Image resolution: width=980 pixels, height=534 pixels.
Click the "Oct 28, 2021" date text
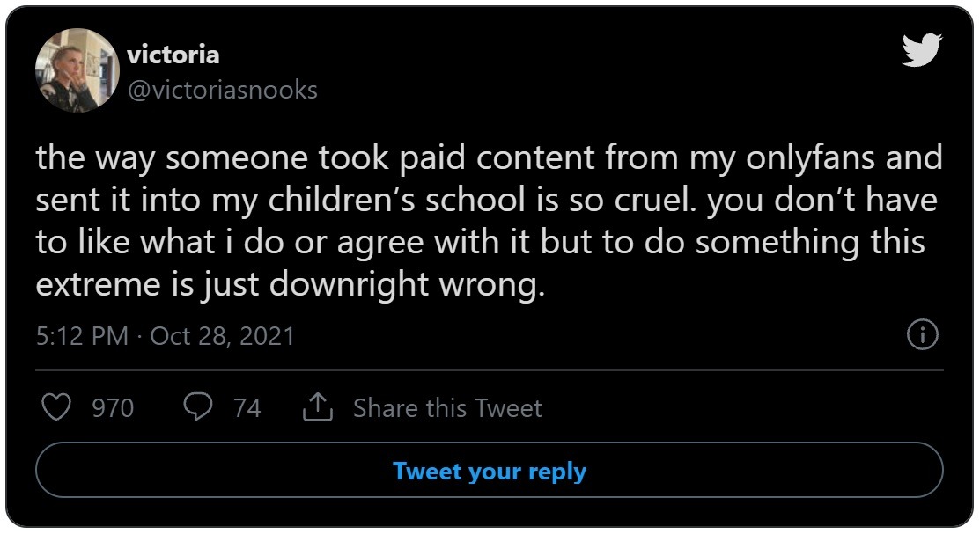pos(222,336)
